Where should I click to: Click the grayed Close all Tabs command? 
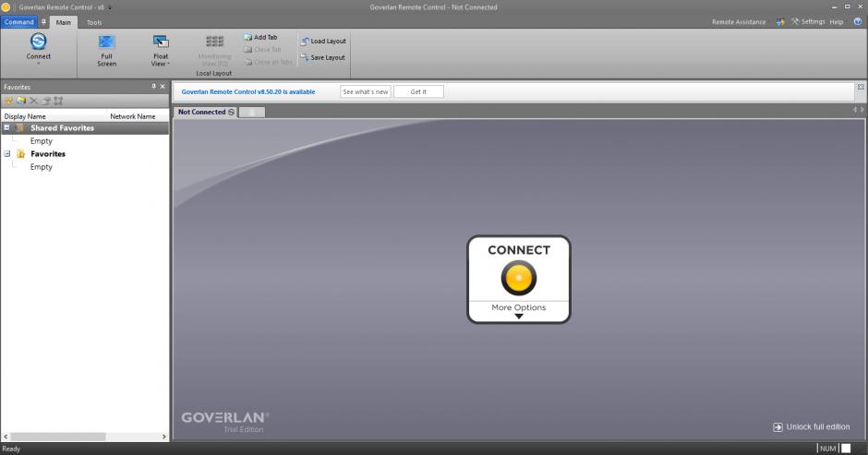[268, 62]
